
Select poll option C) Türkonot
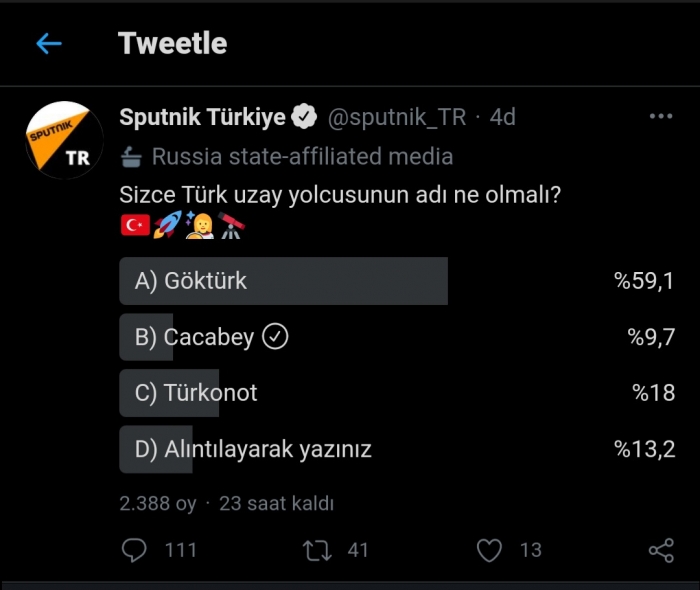click(x=196, y=393)
